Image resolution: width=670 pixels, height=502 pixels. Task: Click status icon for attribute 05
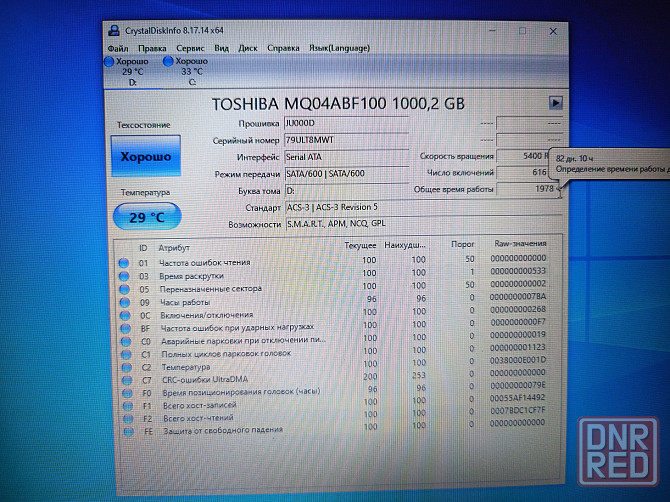124,289
